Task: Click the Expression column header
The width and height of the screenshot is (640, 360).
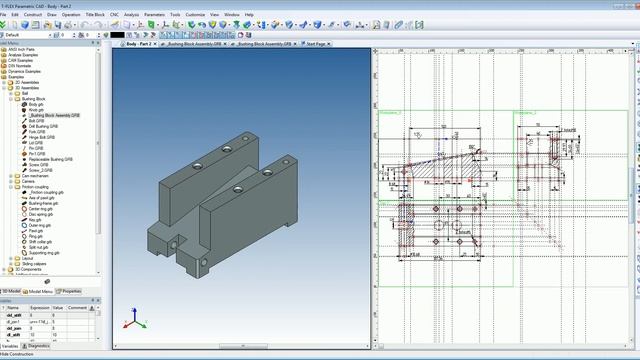Action: point(40,308)
